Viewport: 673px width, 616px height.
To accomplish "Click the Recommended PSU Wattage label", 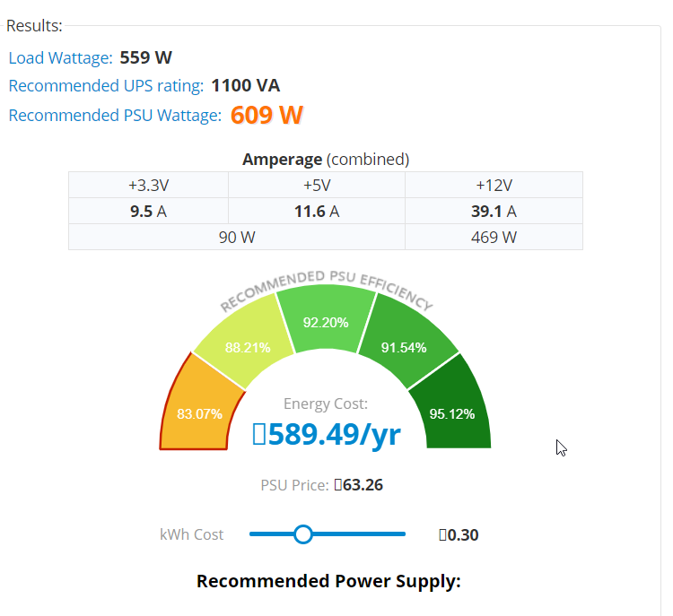I will pos(115,115).
